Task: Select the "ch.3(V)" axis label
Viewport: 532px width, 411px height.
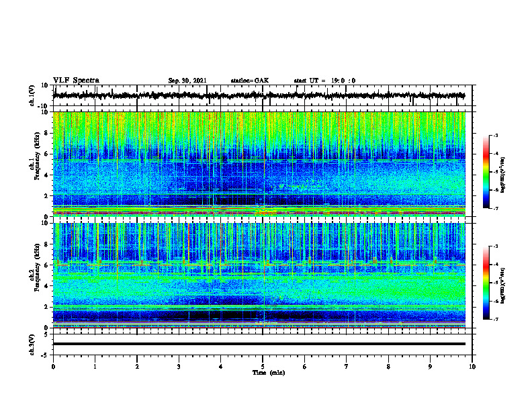Action: (x=32, y=345)
